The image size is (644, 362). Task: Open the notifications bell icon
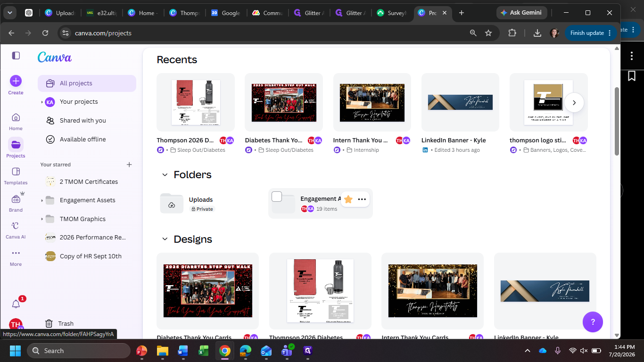(16, 304)
